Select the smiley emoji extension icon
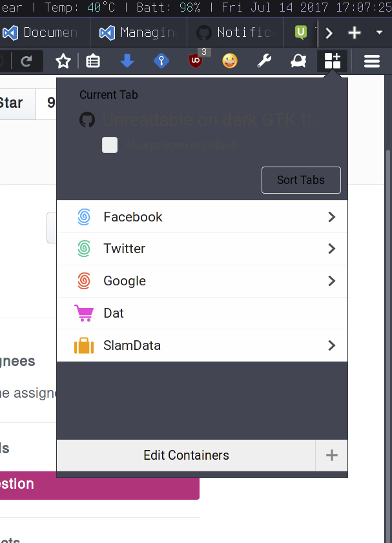Image resolution: width=392 pixels, height=543 pixels. point(230,61)
